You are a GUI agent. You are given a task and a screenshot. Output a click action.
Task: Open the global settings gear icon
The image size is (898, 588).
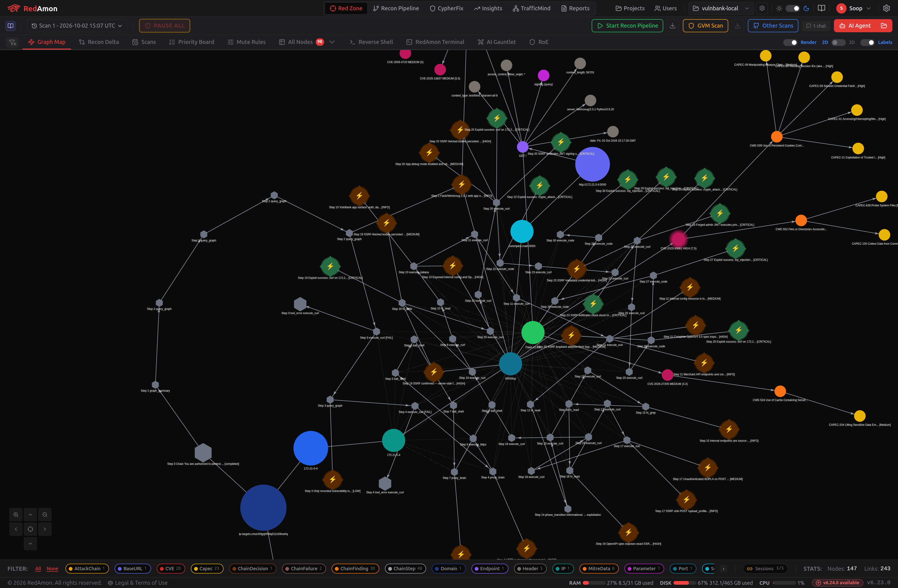tap(886, 8)
